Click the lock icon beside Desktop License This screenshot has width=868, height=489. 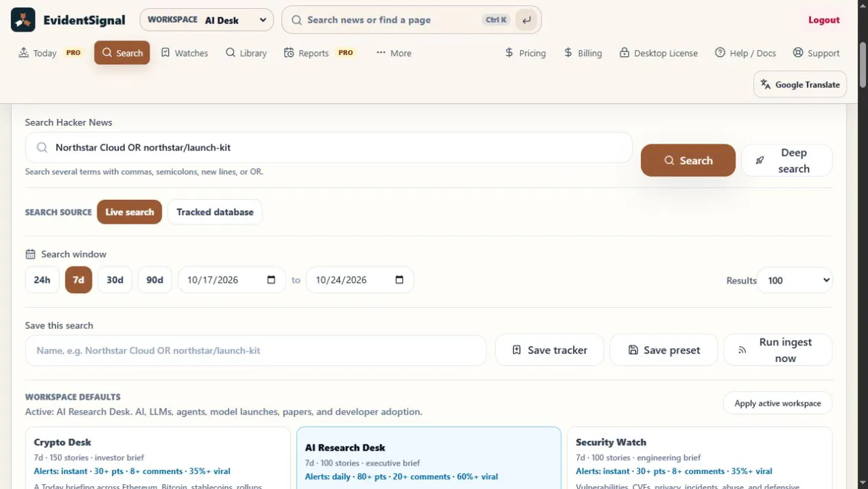(x=624, y=53)
